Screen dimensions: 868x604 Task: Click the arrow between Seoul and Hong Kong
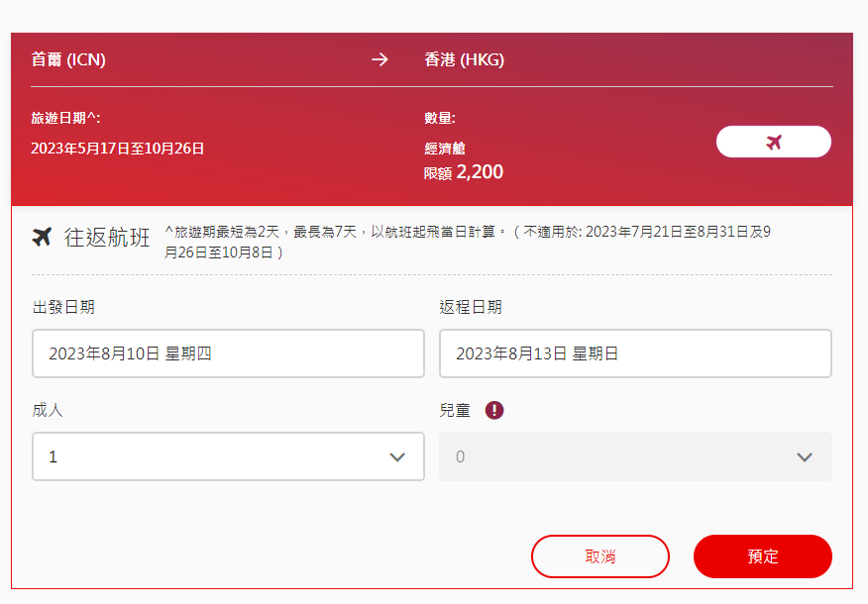[x=380, y=59]
